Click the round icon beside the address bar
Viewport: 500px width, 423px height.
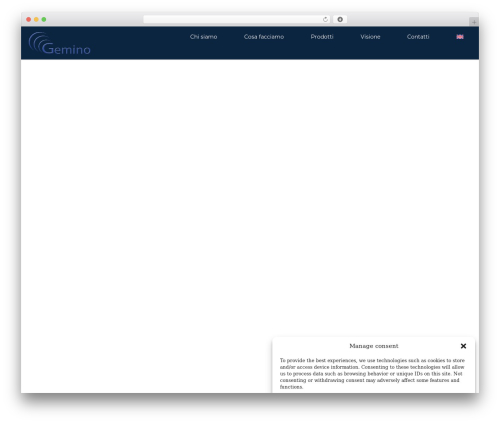(340, 19)
